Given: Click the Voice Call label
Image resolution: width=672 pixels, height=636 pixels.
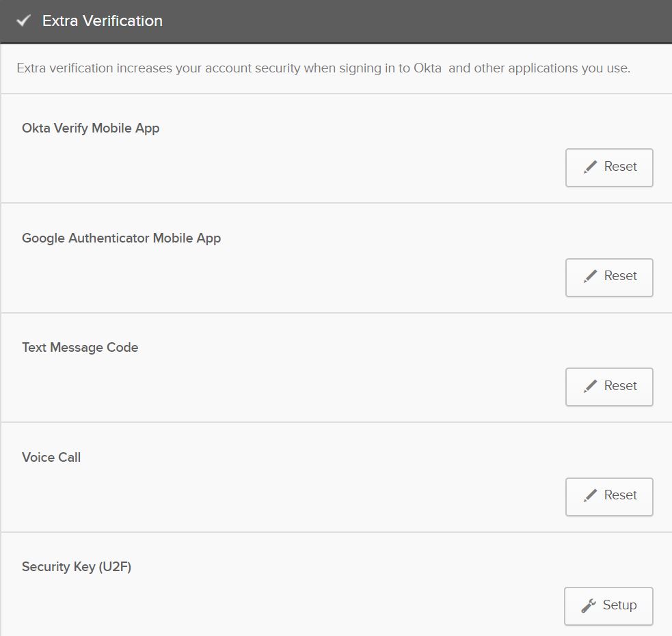Looking at the screenshot, I should point(51,458).
